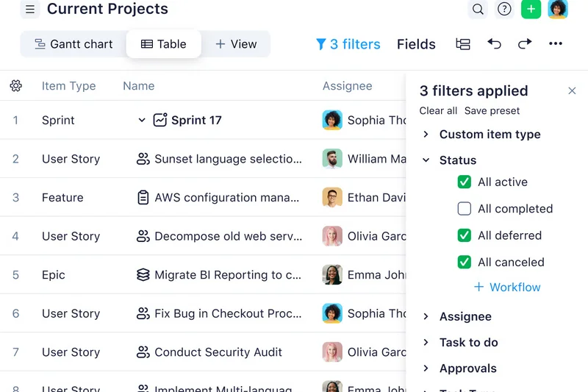
Task: Select the Table view tab
Action: click(164, 44)
